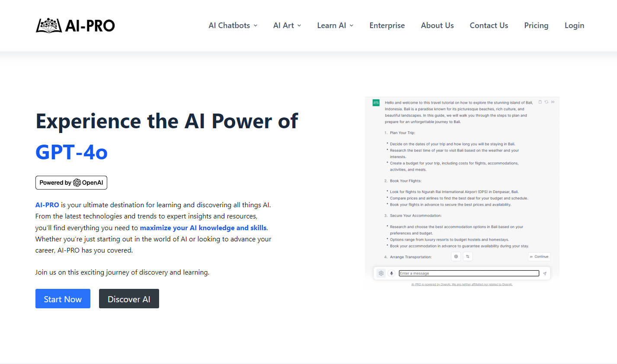Screen dimensions: 617x364
Task: Click the Enter a message field
Action: (469, 273)
